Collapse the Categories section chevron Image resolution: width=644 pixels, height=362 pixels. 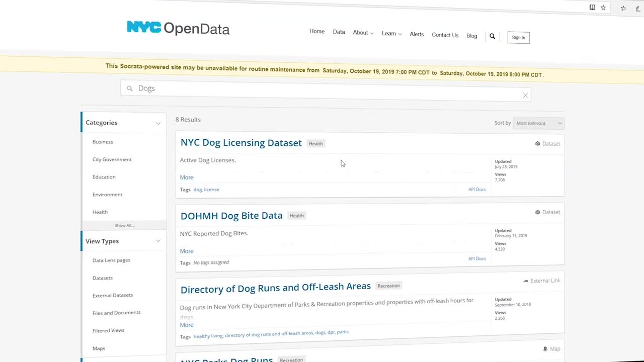tap(158, 123)
